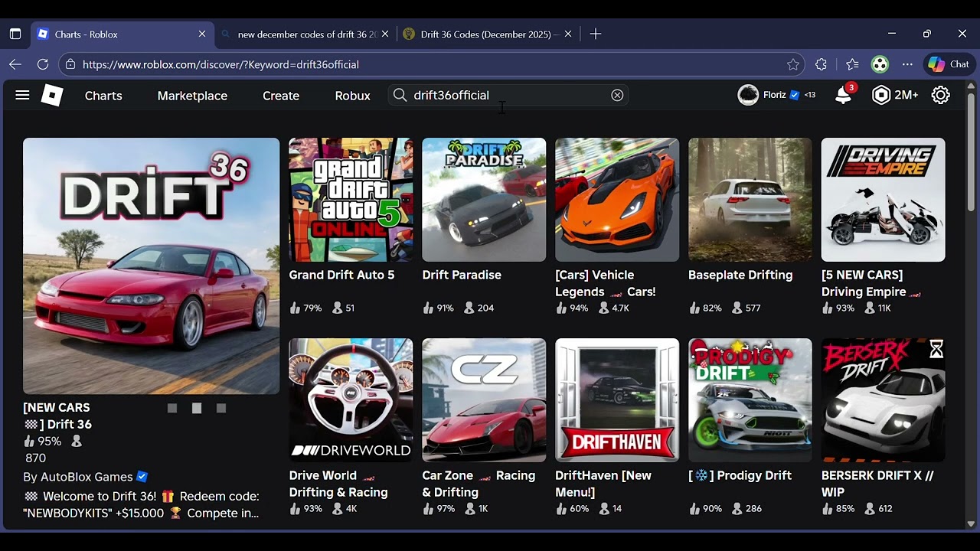Open Charts in Roblox navigation

click(103, 96)
